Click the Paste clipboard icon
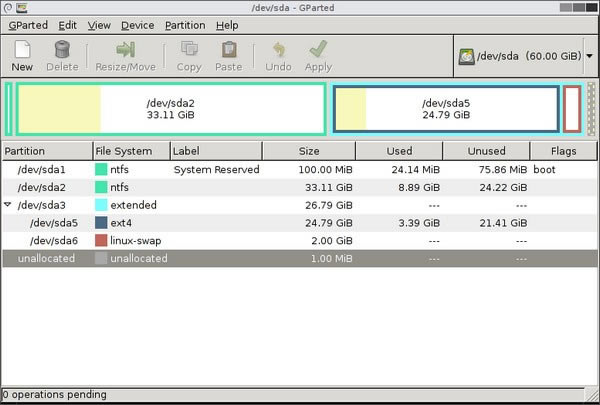 tap(229, 50)
